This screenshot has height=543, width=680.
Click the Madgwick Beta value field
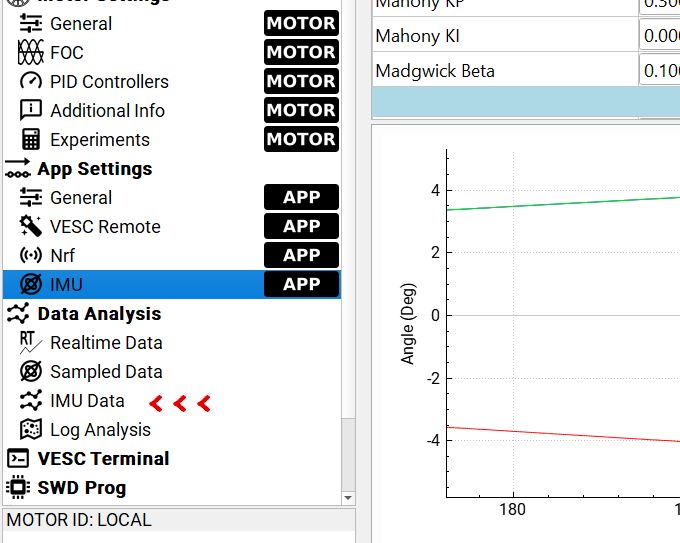pyautogui.click(x=659, y=72)
